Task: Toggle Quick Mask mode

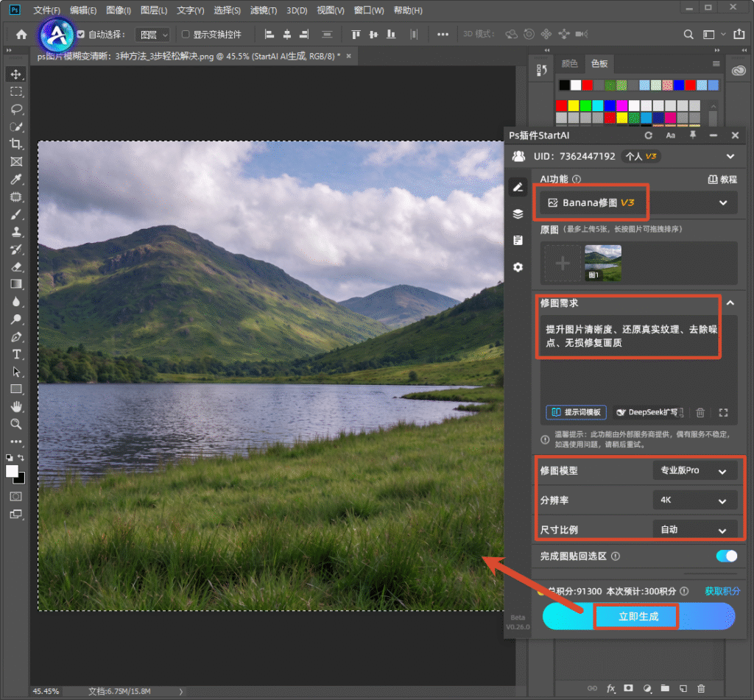Action: 16,497
